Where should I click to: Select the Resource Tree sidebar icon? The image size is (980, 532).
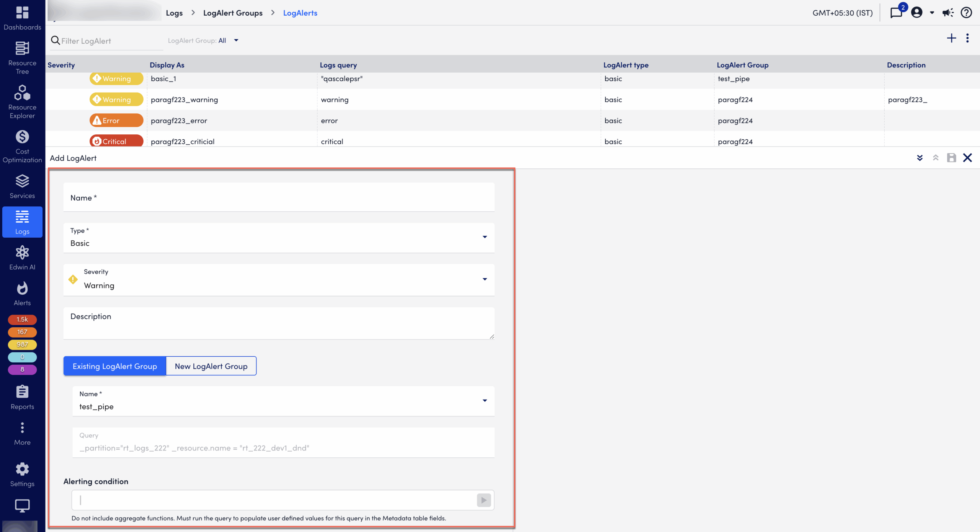click(x=22, y=57)
